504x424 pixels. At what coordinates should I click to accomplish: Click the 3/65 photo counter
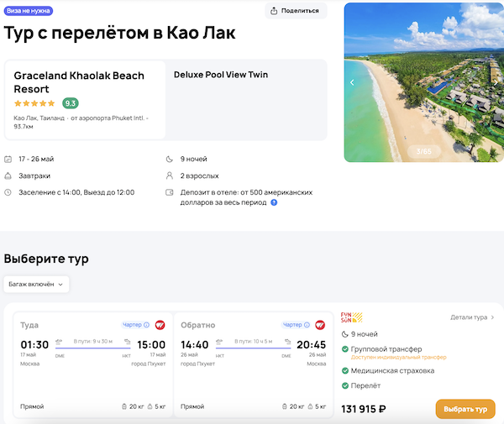[423, 151]
